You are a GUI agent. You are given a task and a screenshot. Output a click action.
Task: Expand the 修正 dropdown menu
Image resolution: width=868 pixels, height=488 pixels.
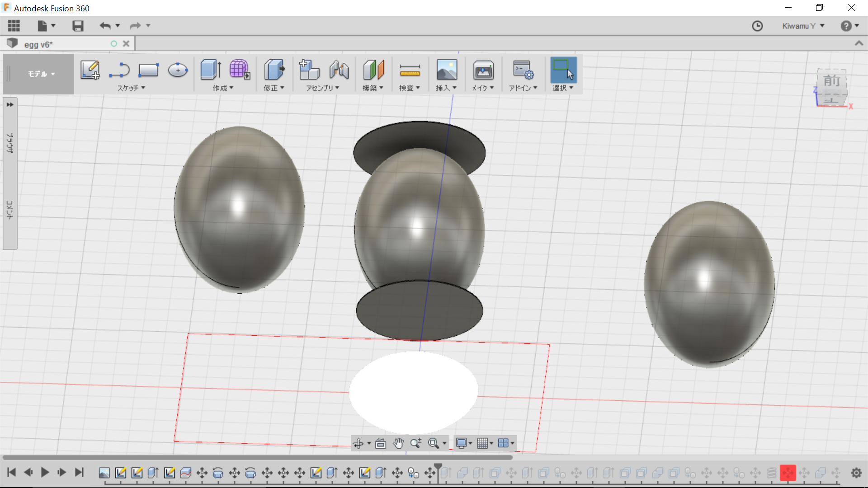pos(274,88)
